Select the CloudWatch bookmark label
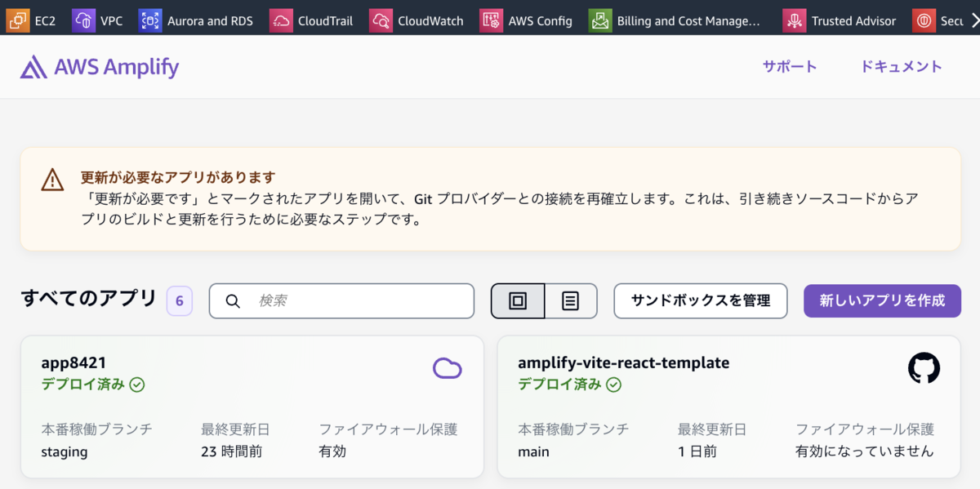 [430, 21]
